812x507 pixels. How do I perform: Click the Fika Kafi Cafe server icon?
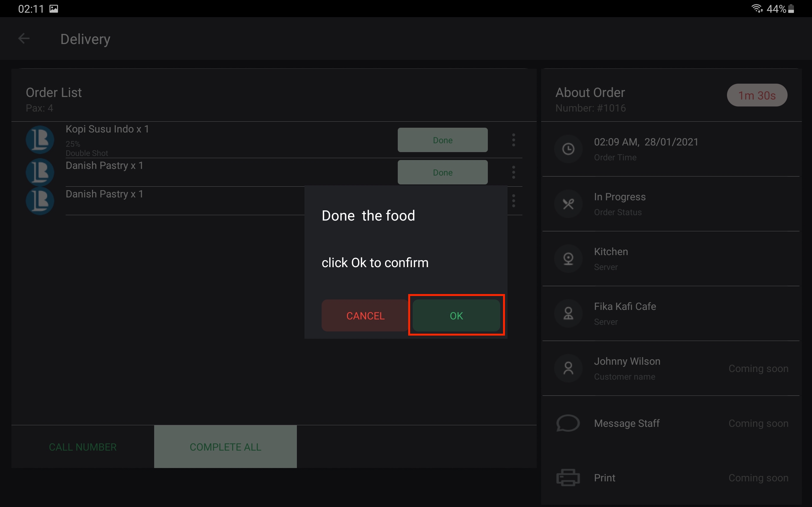[568, 313]
